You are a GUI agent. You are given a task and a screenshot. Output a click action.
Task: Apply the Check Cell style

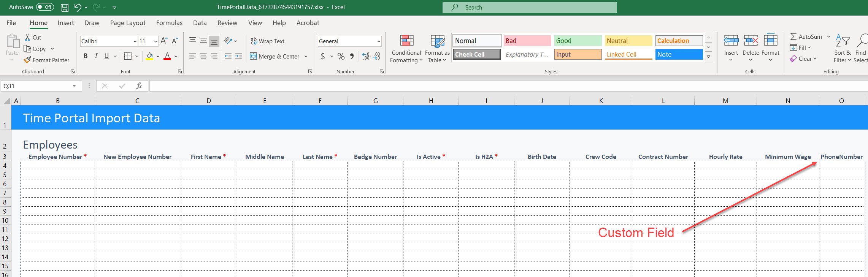pos(477,54)
